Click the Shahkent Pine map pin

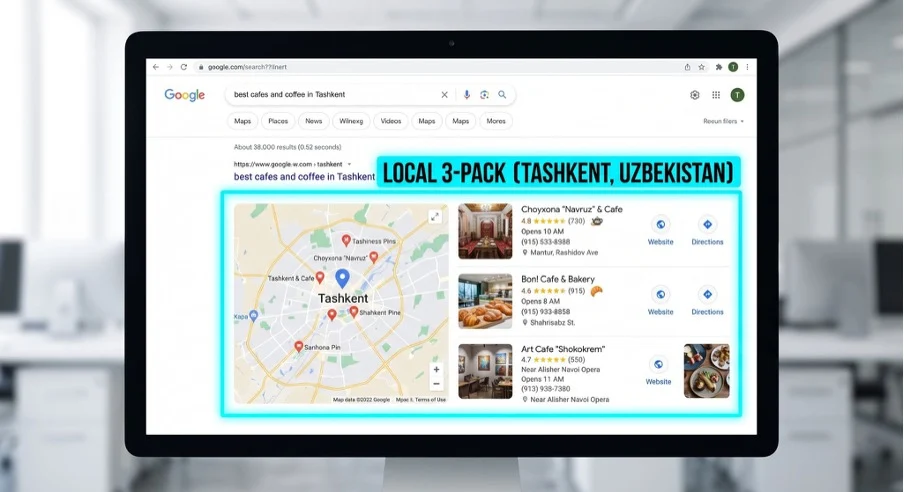(353, 311)
